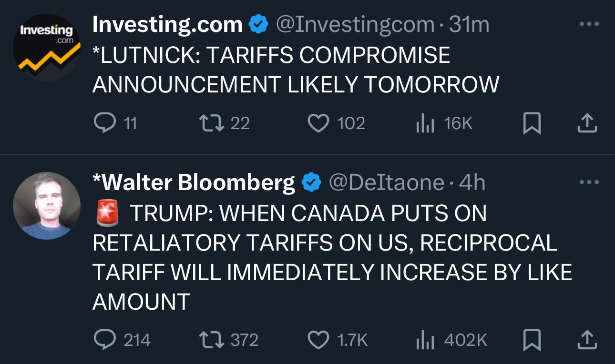Share the Walter Bloomberg tweet
The height and width of the screenshot is (364, 615).
click(587, 340)
